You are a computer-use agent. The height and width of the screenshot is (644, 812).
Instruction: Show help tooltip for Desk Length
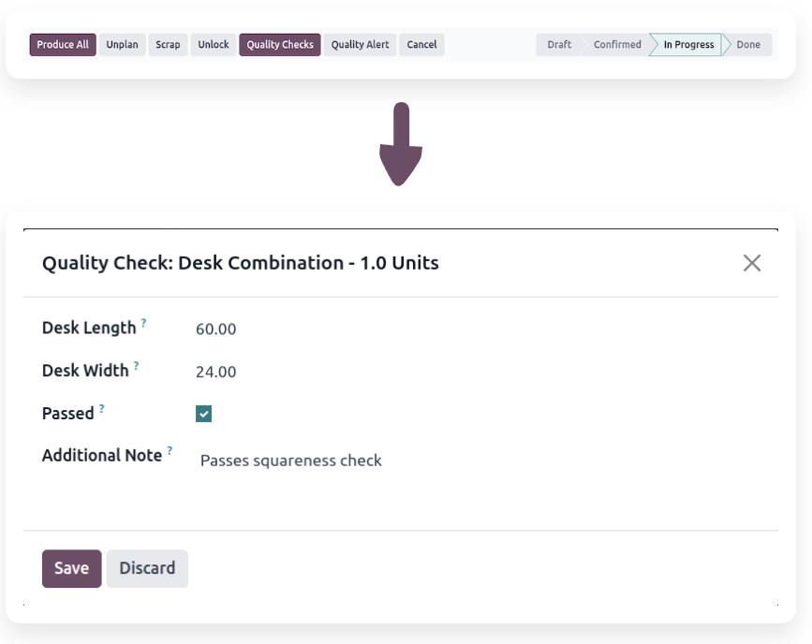click(143, 323)
